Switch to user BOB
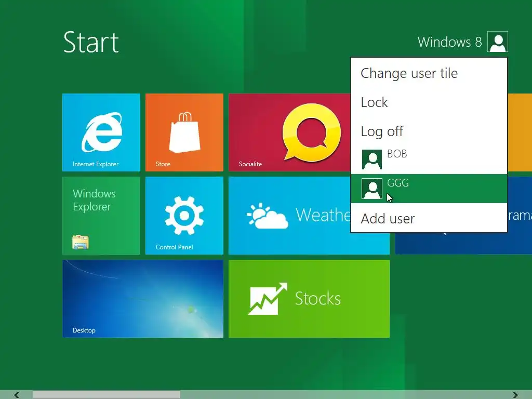 [429, 159]
